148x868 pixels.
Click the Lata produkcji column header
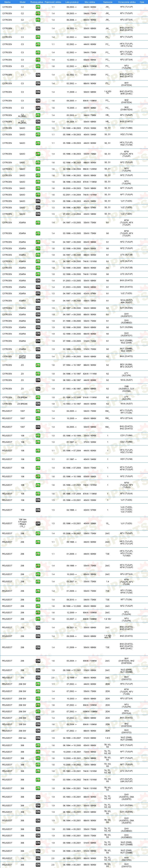[x=72, y=2]
